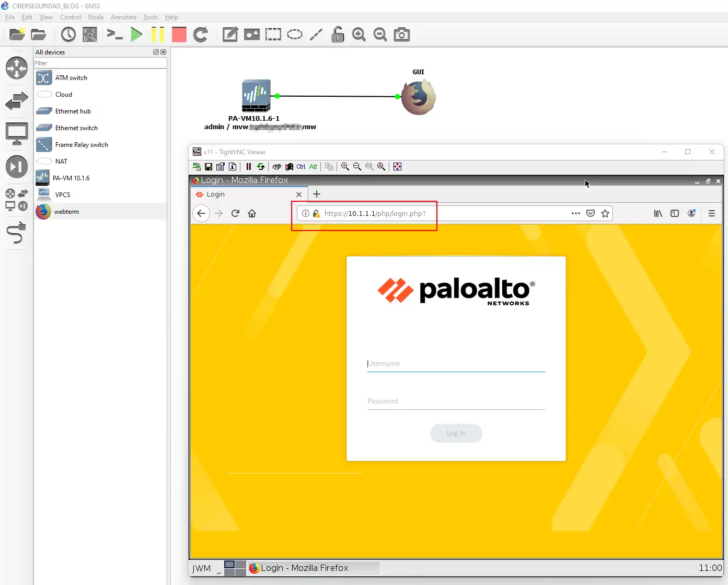This screenshot has height=585, width=728.
Task: Toggle the VNC Alt key button
Action: point(313,167)
